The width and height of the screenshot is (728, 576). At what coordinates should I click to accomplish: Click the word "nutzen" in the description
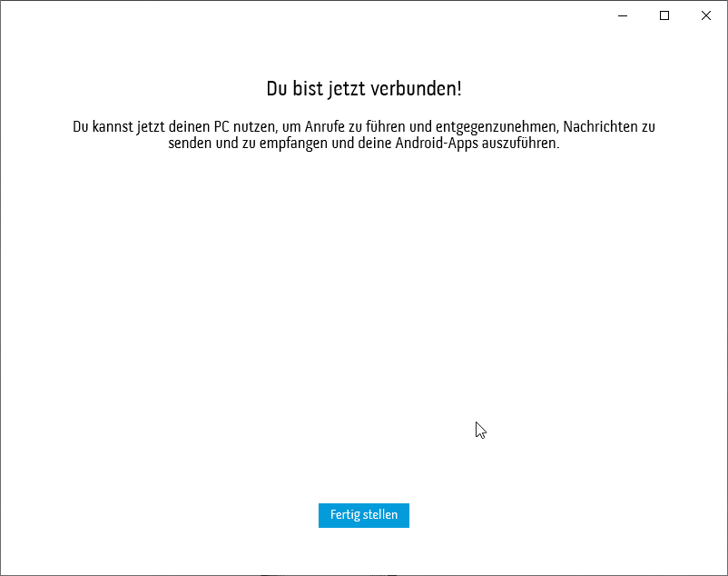coord(259,126)
